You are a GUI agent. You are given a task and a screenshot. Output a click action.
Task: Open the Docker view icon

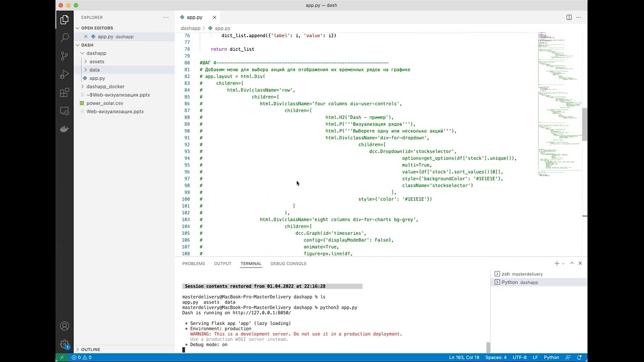(x=64, y=129)
